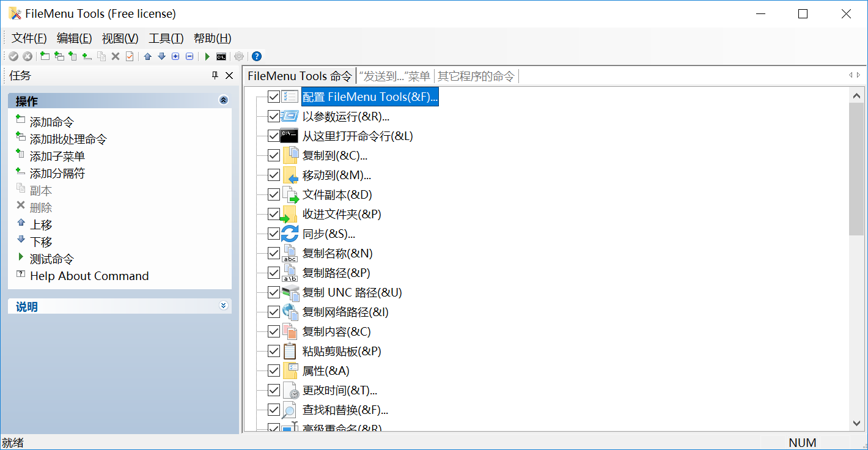Switch to the 其它程序的命令 tab
868x450 pixels.
tap(476, 76)
